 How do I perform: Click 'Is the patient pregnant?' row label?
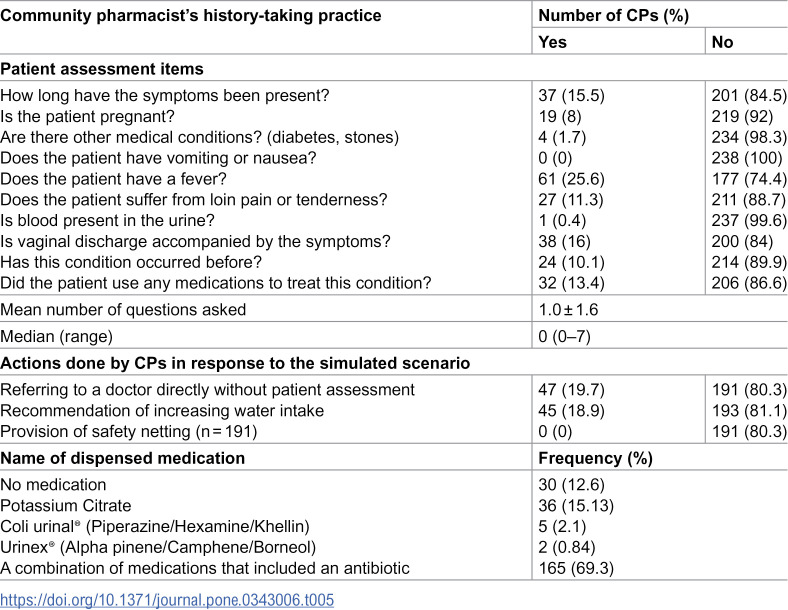tap(87, 116)
